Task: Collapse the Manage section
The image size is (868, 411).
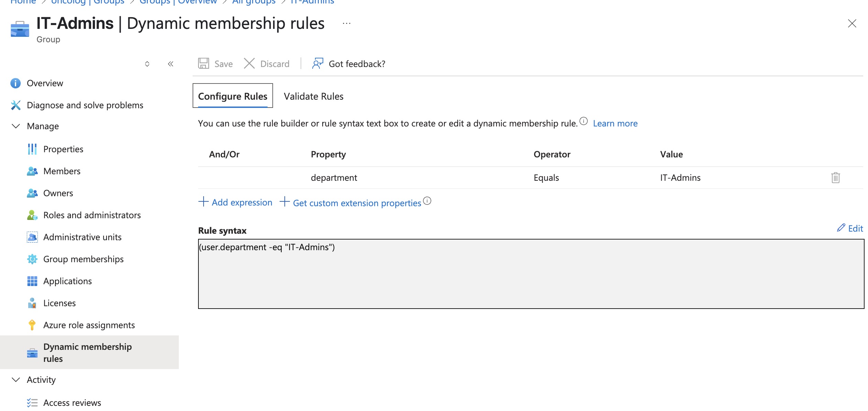Action: pyautogui.click(x=16, y=126)
